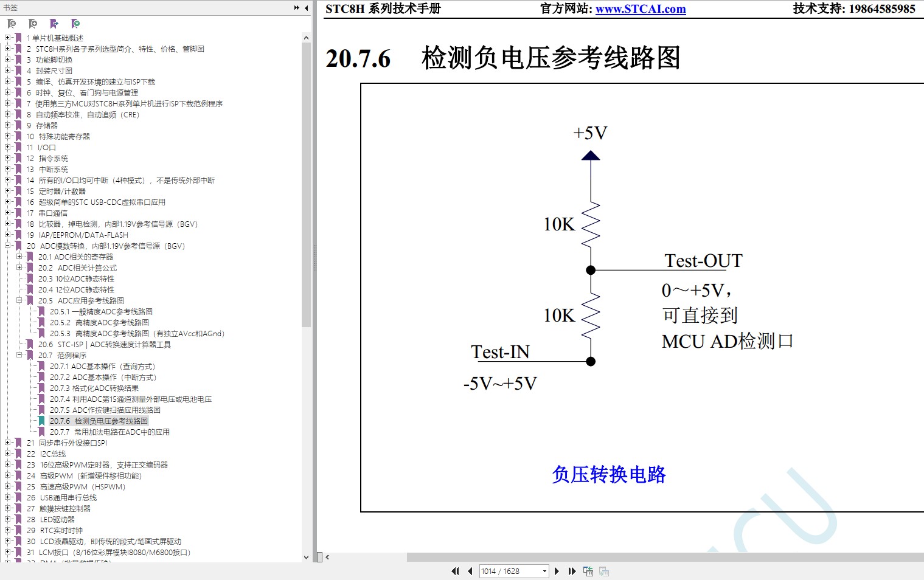Viewport: 924px width, 580px height.
Task: Jump to the last page
Action: 572,571
